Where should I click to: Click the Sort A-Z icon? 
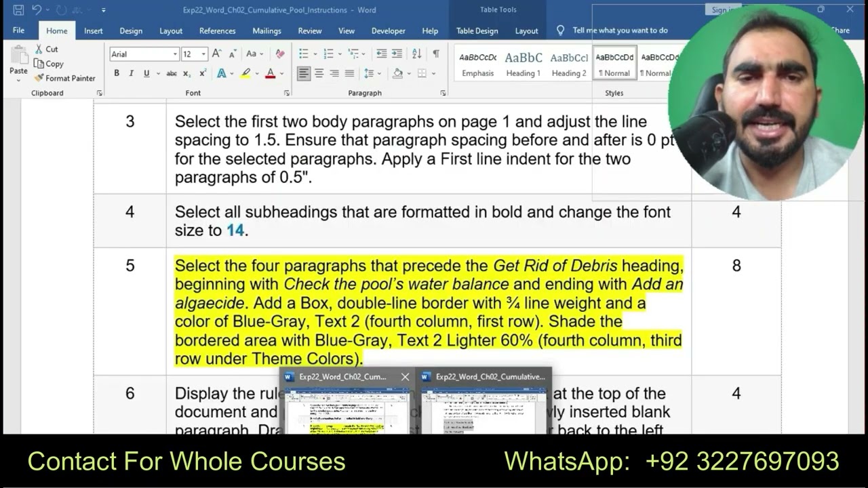point(416,54)
